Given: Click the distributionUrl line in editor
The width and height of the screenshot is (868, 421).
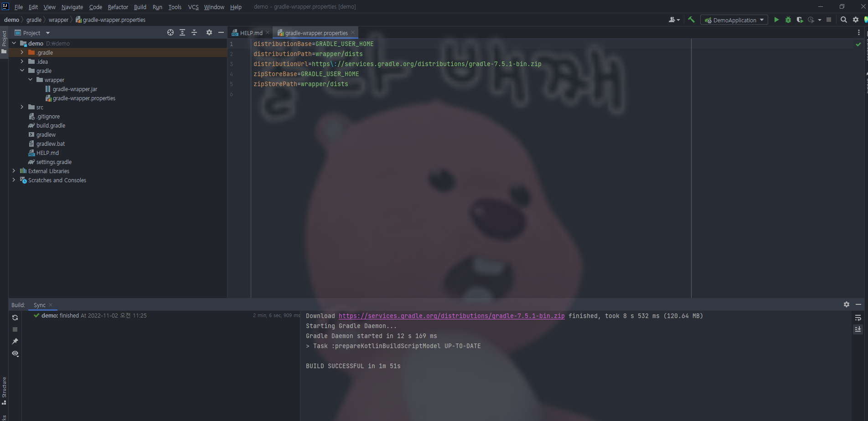Looking at the screenshot, I should [398, 64].
